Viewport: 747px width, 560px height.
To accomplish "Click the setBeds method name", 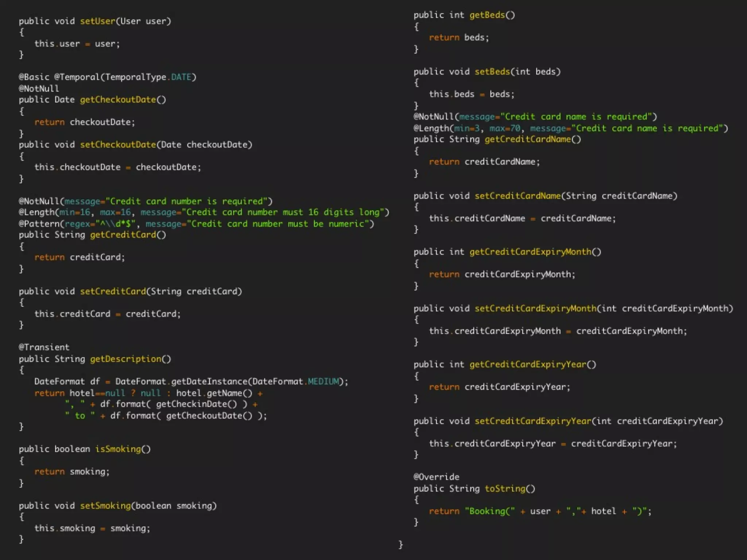I will [x=492, y=71].
